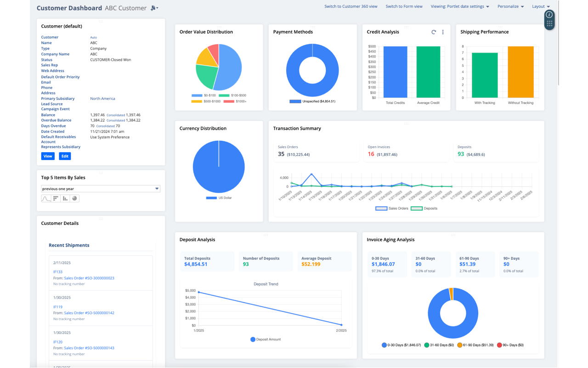
Task: Open the 'previous one year' period dropdown
Action: click(x=101, y=189)
